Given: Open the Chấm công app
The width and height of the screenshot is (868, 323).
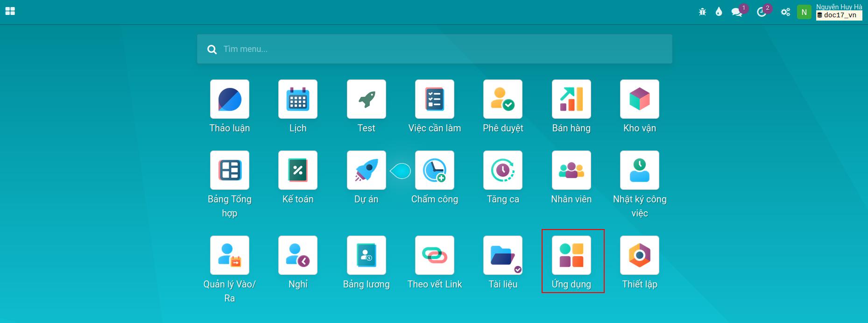Looking at the screenshot, I should click(x=435, y=170).
